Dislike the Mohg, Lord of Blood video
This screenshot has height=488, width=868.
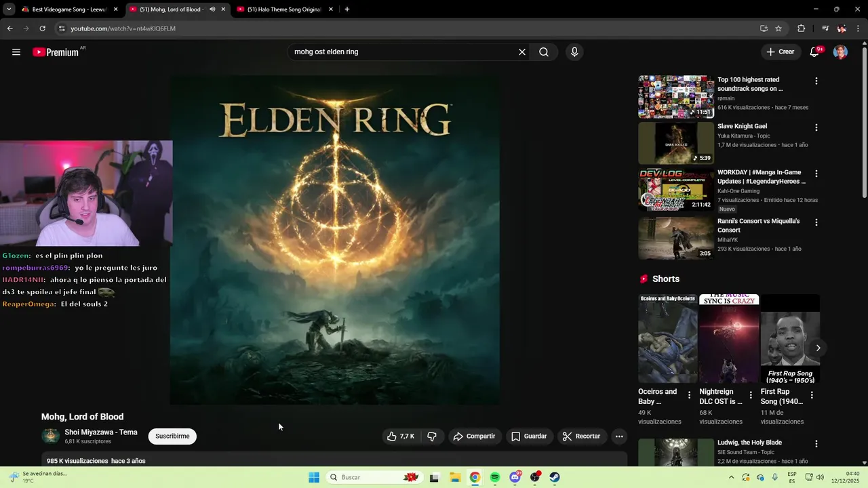click(x=432, y=436)
